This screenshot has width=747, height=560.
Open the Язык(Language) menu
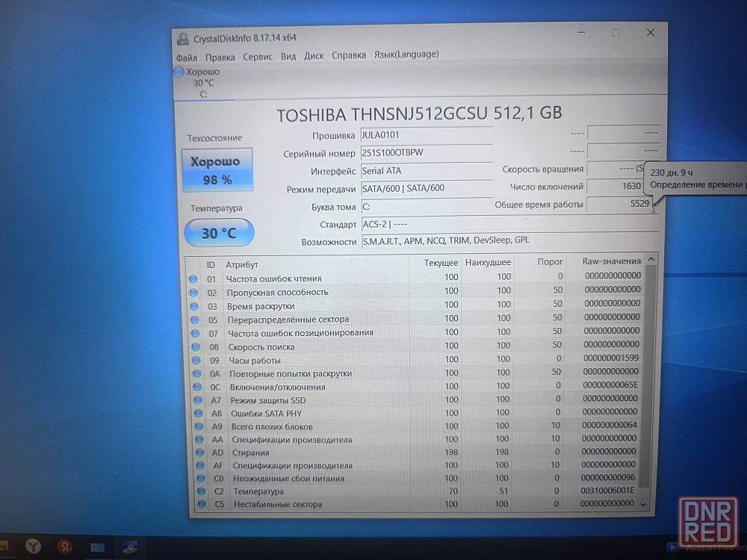point(406,55)
